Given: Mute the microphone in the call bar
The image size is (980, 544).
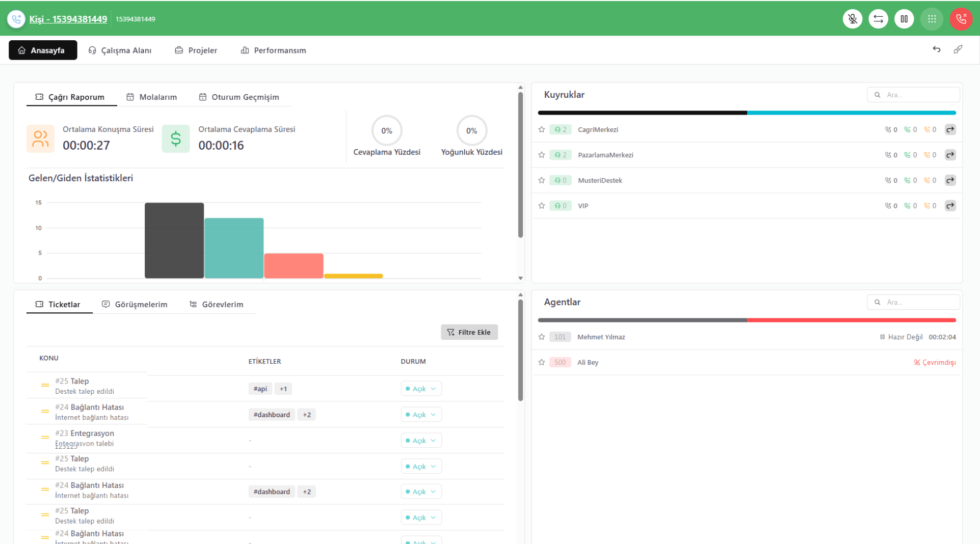Looking at the screenshot, I should tap(853, 19).
